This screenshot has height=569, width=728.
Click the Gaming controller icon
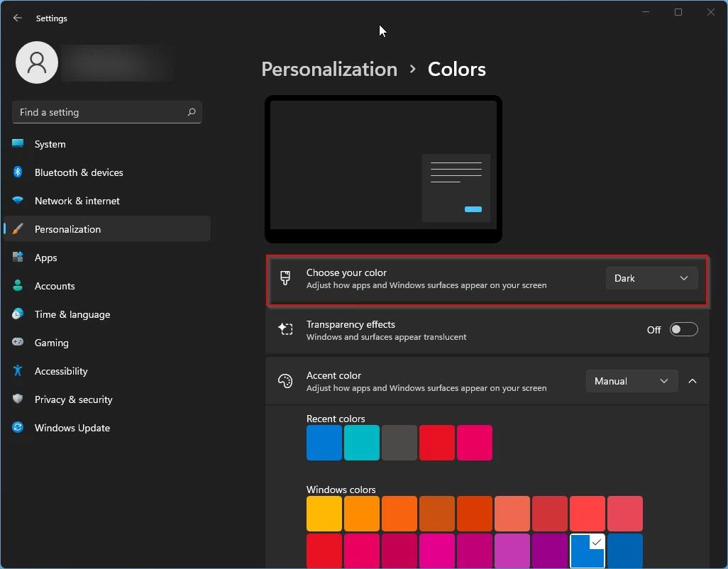point(18,342)
